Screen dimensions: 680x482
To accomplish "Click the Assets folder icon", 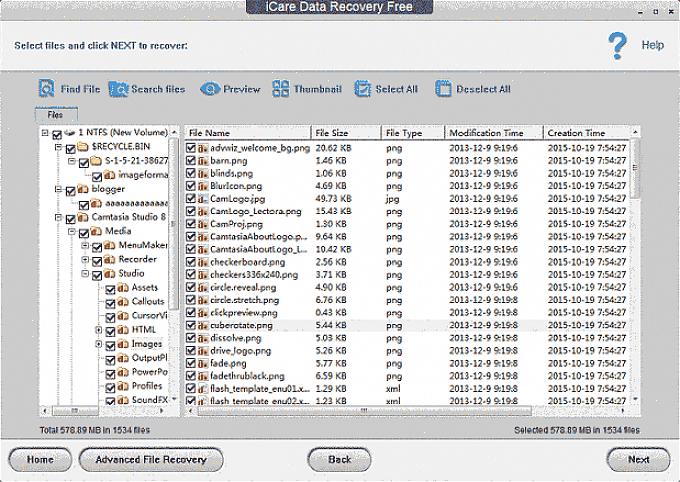I will [123, 288].
